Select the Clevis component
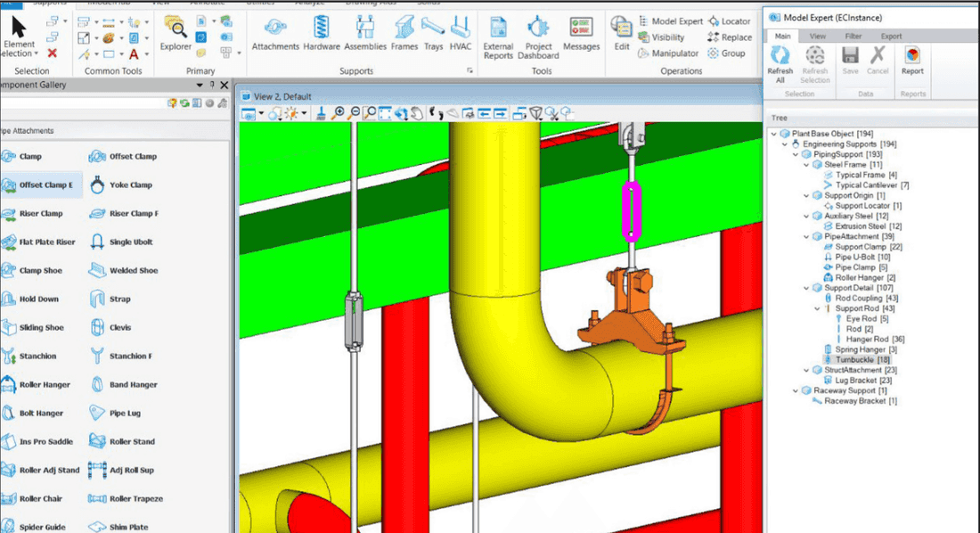Image resolution: width=980 pixels, height=533 pixels. [110, 327]
